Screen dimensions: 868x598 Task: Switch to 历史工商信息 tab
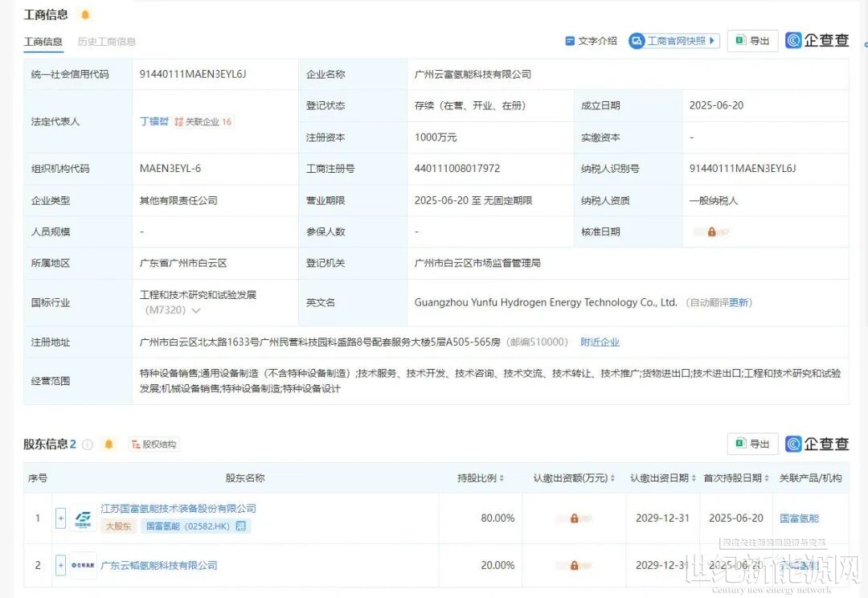(107, 42)
